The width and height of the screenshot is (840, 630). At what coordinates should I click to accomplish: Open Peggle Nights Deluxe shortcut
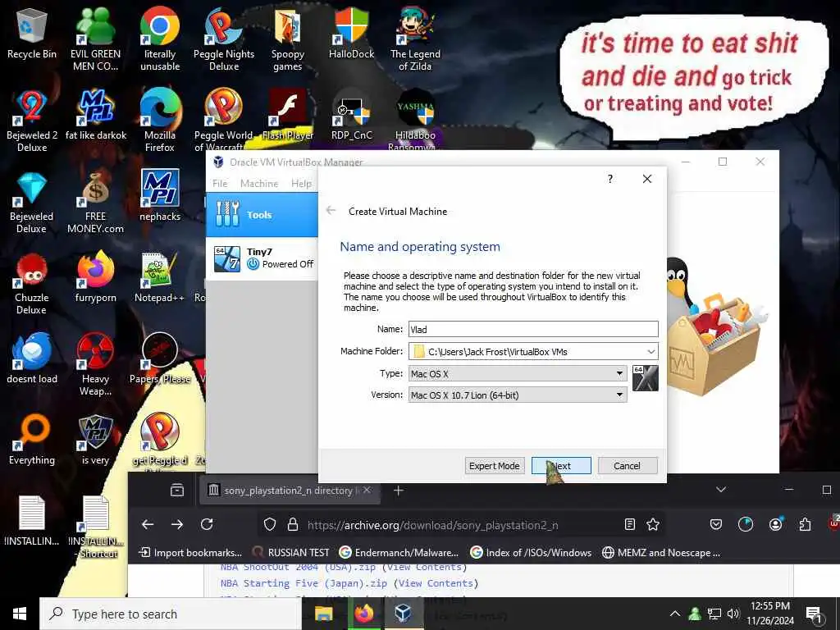[224, 39]
